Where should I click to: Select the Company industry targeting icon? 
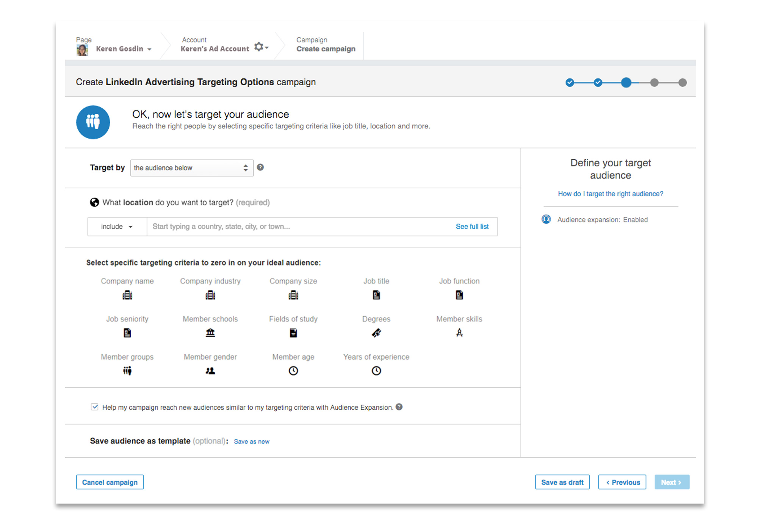click(210, 295)
